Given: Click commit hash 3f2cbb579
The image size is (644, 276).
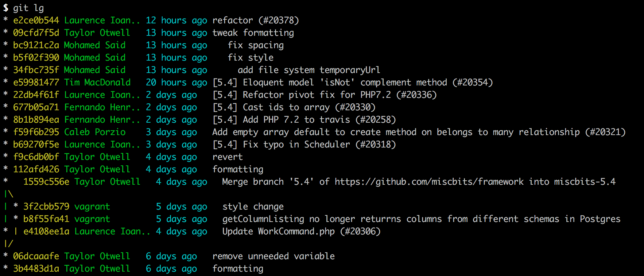Looking at the screenshot, I should point(46,207).
